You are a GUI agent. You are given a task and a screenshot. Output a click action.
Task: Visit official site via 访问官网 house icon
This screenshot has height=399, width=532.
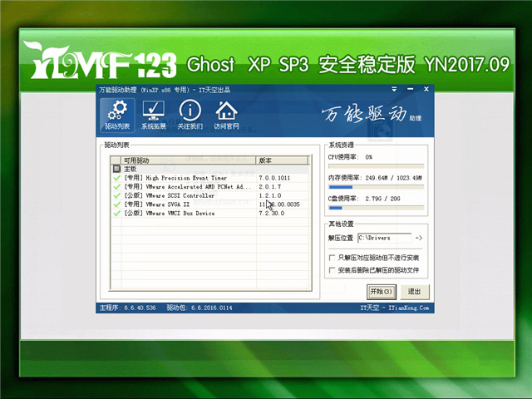coord(225,115)
